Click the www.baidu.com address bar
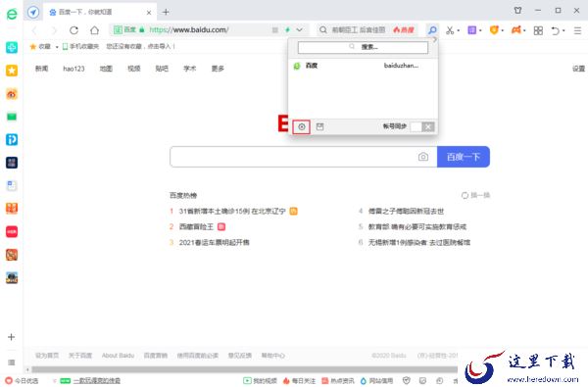The height and width of the screenshot is (387, 588). pos(188,30)
